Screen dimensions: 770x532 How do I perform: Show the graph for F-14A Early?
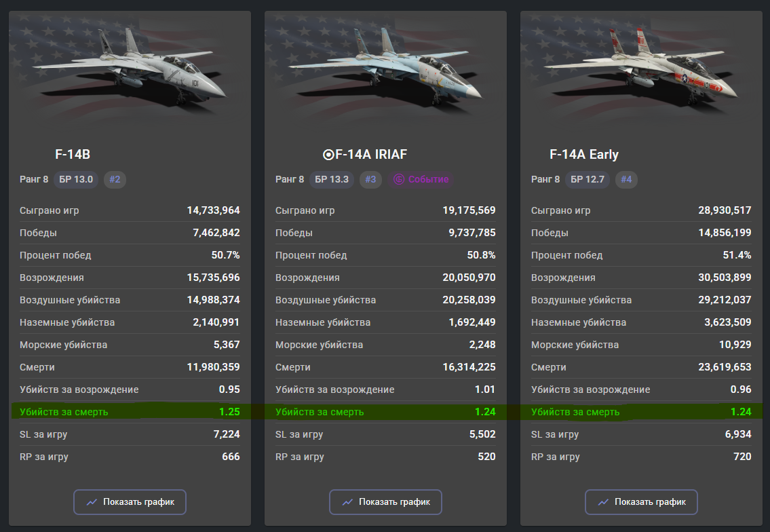point(641,502)
